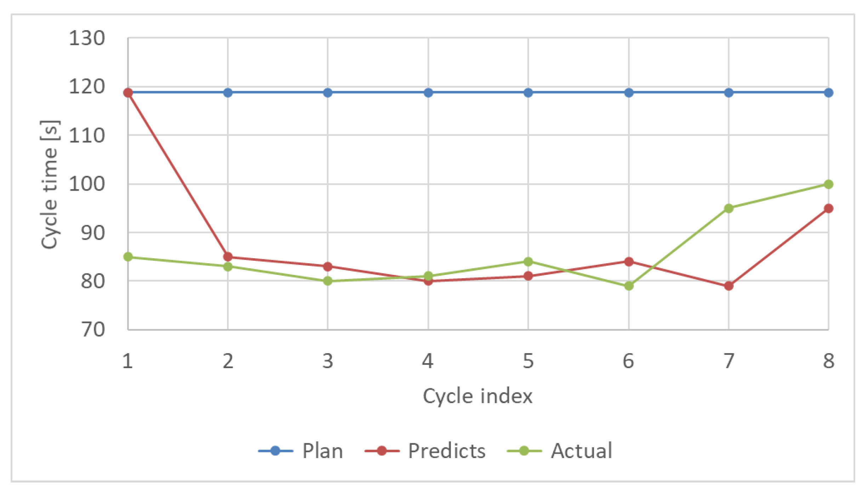The width and height of the screenshot is (868, 491).
Task: Select the blue Plan point at cycle 4
Action: click(428, 93)
